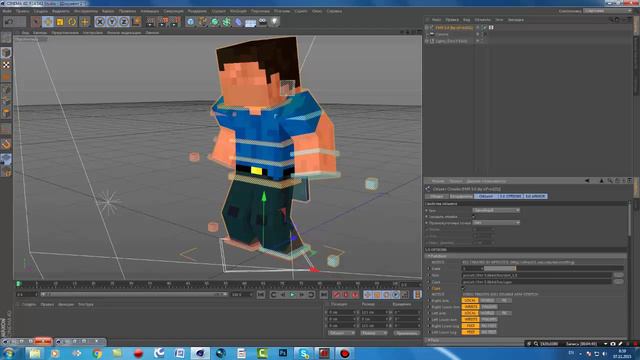
Task: Open the Size dropdown in coordinates manager
Action: [x=373, y=333]
